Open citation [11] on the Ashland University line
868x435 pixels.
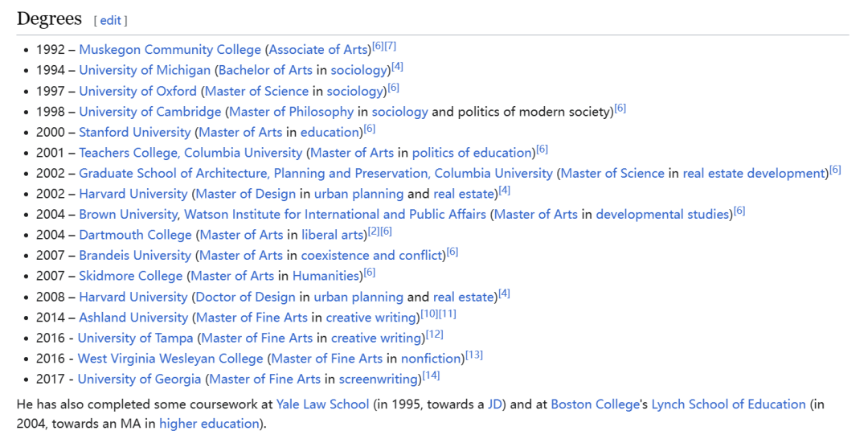tap(448, 314)
